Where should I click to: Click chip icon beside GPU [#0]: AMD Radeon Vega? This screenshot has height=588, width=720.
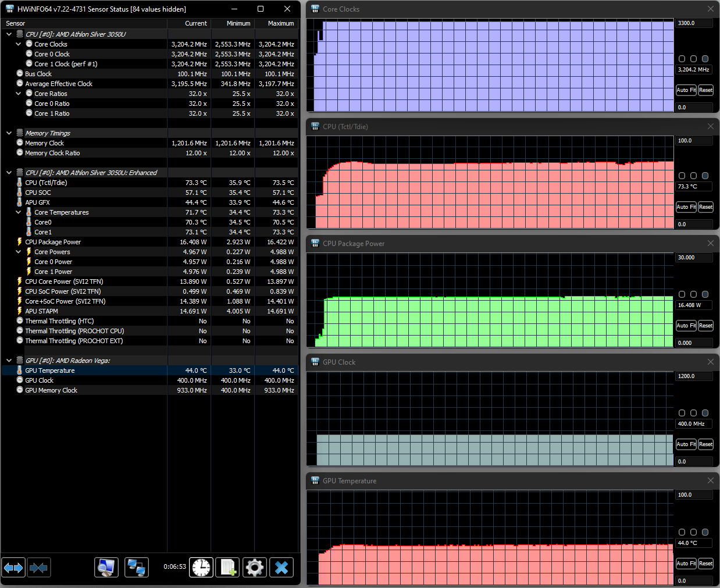20,361
